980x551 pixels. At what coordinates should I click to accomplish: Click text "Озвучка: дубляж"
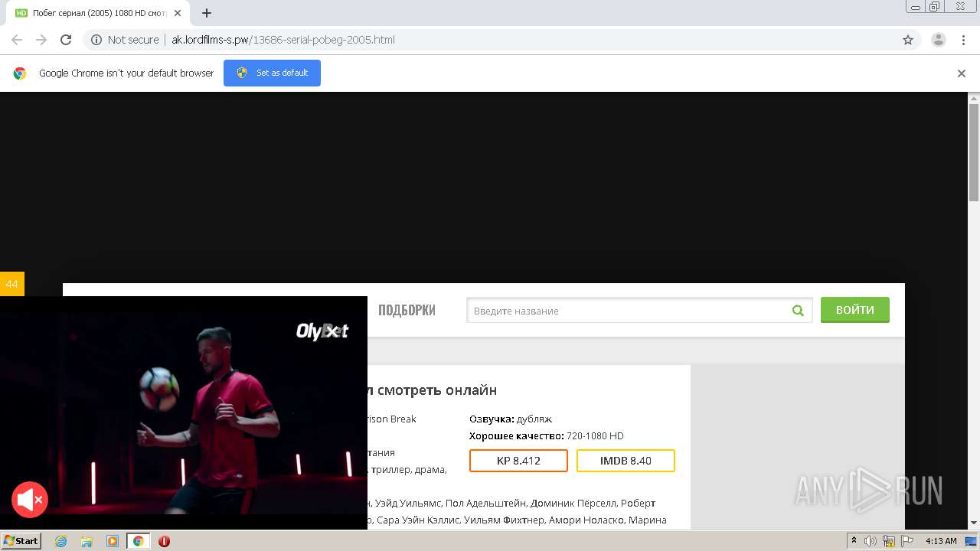[511, 419]
